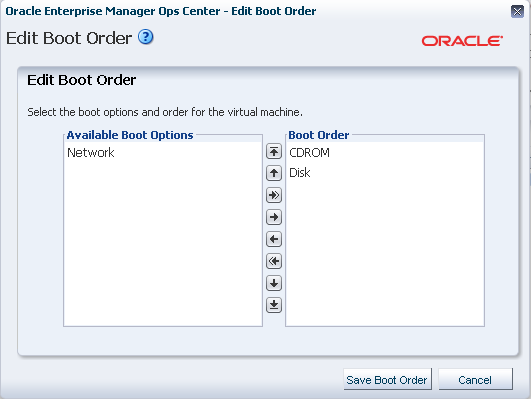Image resolution: width=531 pixels, height=399 pixels.
Task: Click the Move All right double-arrow icon
Action: click(274, 195)
